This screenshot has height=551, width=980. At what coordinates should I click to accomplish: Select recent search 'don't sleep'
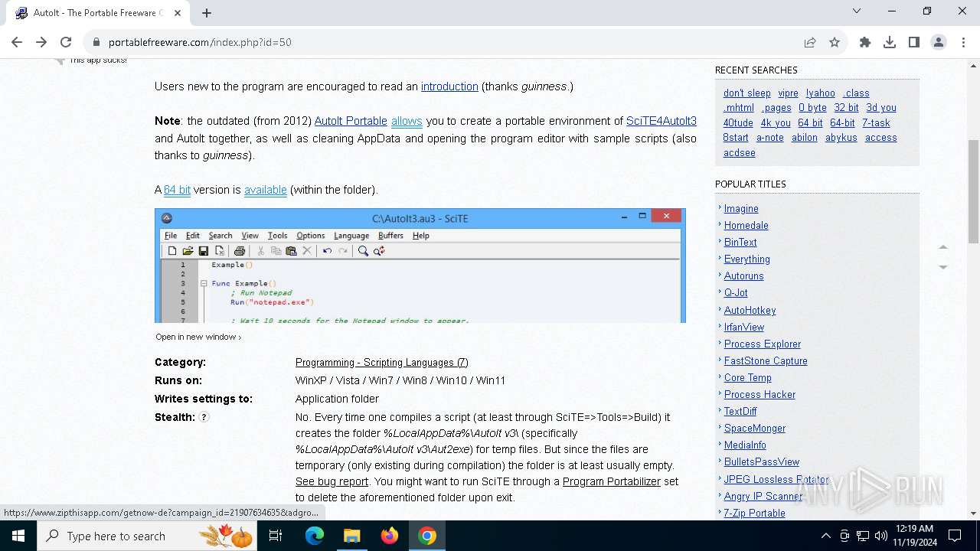(x=747, y=93)
